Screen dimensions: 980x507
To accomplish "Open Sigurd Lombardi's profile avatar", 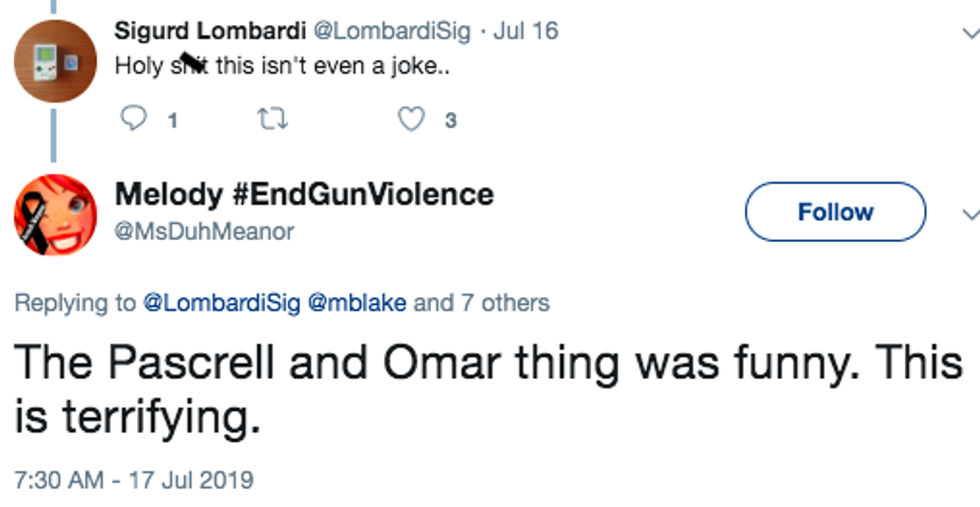I will [x=54, y=62].
